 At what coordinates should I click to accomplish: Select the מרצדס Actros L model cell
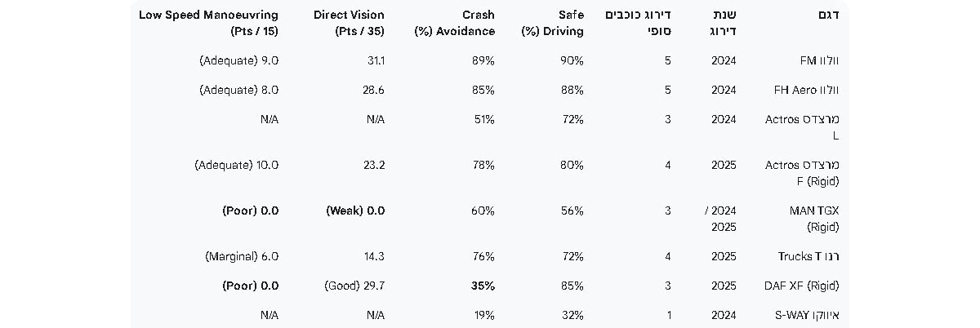(x=803, y=127)
